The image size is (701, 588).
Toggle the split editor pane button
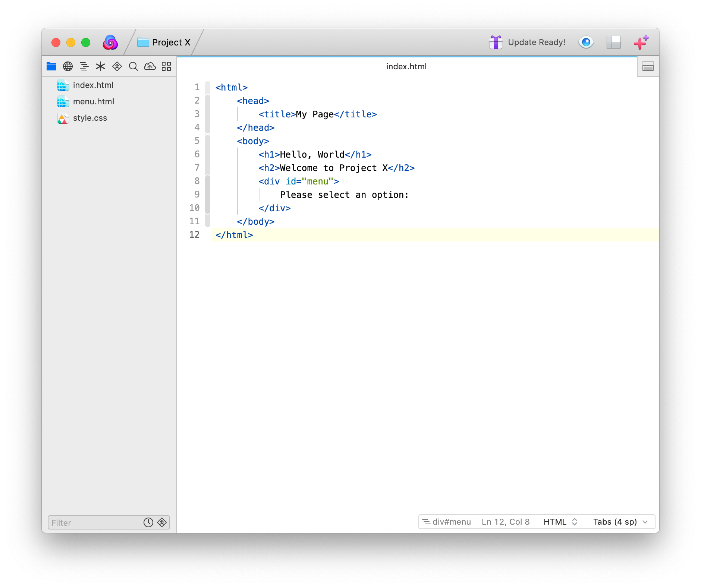(648, 67)
